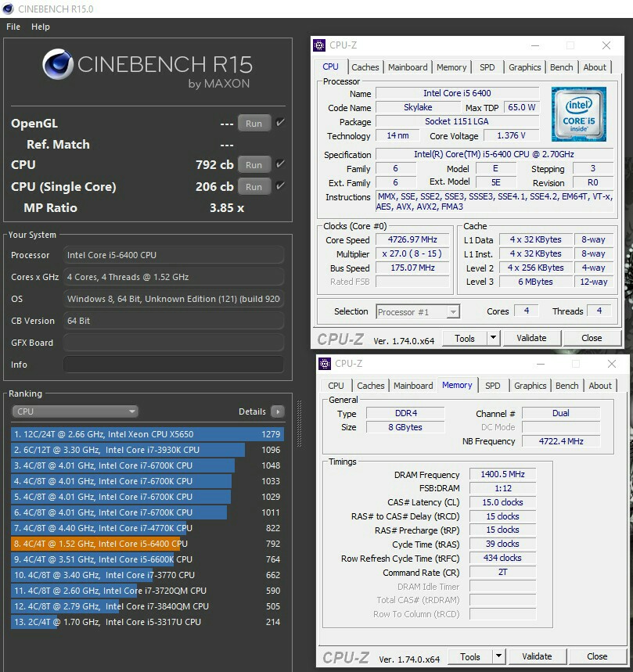633x672 pixels.
Task: Open ranking Details arrow button
Action: [x=278, y=411]
